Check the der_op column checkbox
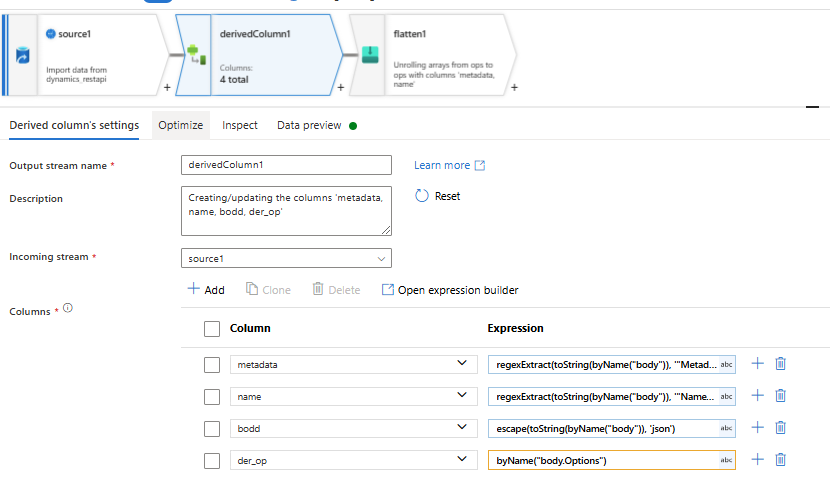This screenshot has width=830, height=503. coord(212,461)
